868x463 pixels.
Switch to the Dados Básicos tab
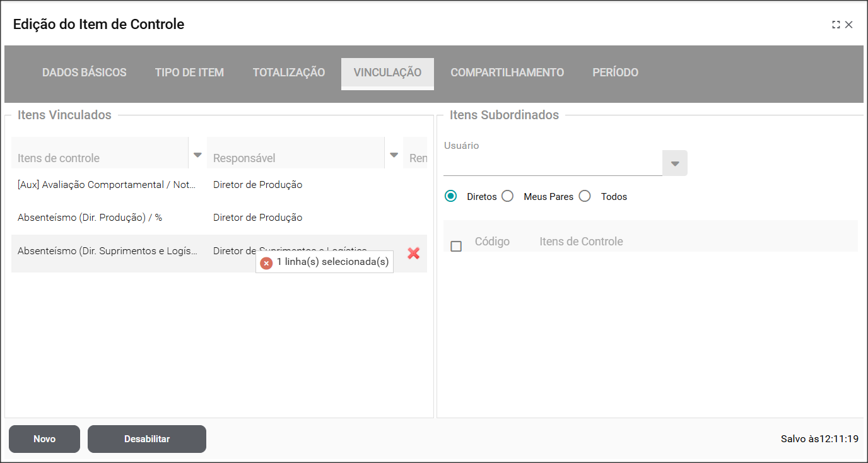click(85, 73)
